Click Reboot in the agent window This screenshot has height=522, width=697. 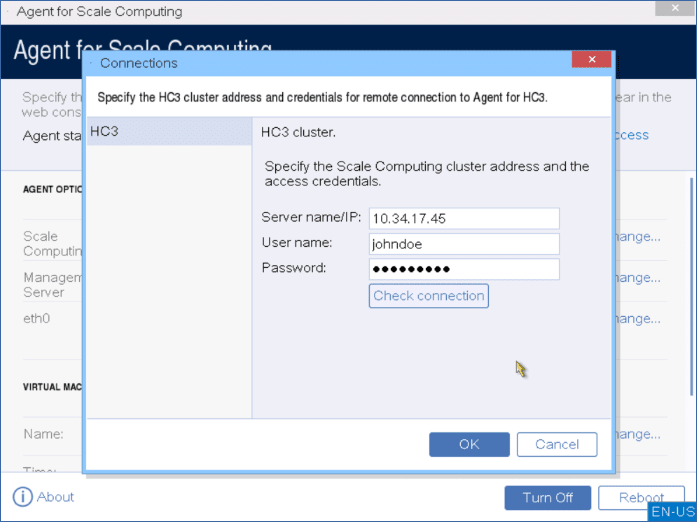[x=641, y=498]
